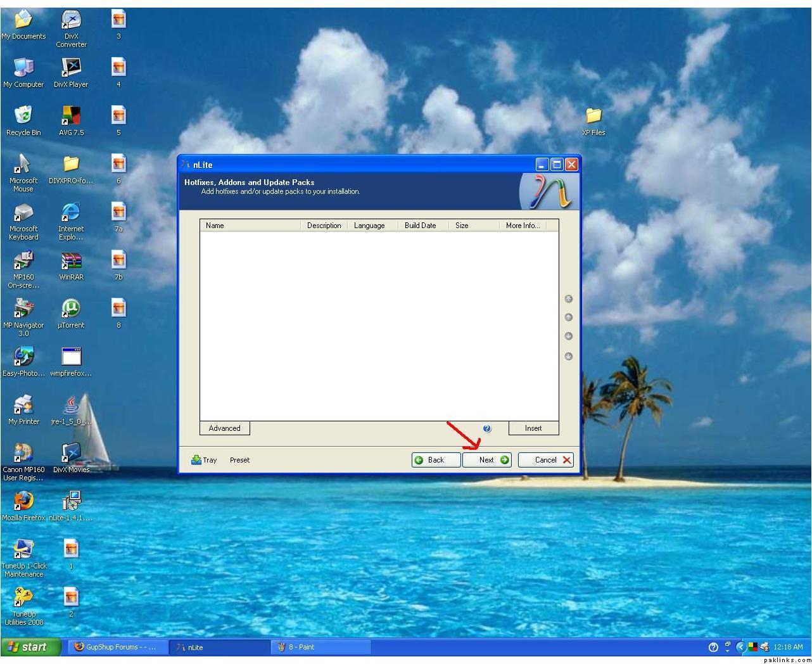Screen dimensions: 812x664
Task: Minimize nLite to Tray
Action: (204, 460)
